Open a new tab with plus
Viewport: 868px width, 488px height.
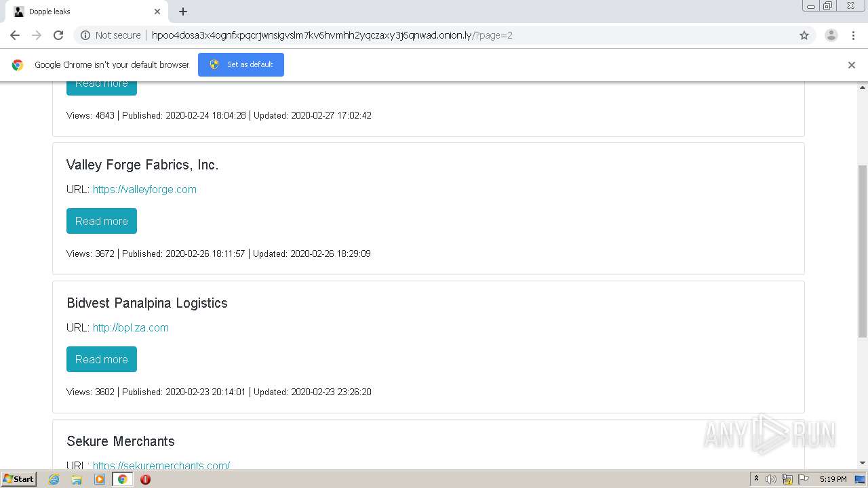[183, 12]
